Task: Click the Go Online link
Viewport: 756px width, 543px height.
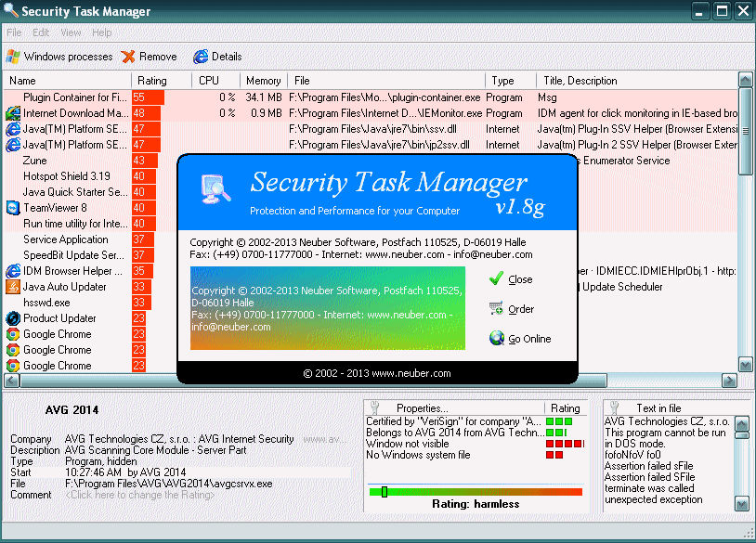Action: click(x=529, y=339)
